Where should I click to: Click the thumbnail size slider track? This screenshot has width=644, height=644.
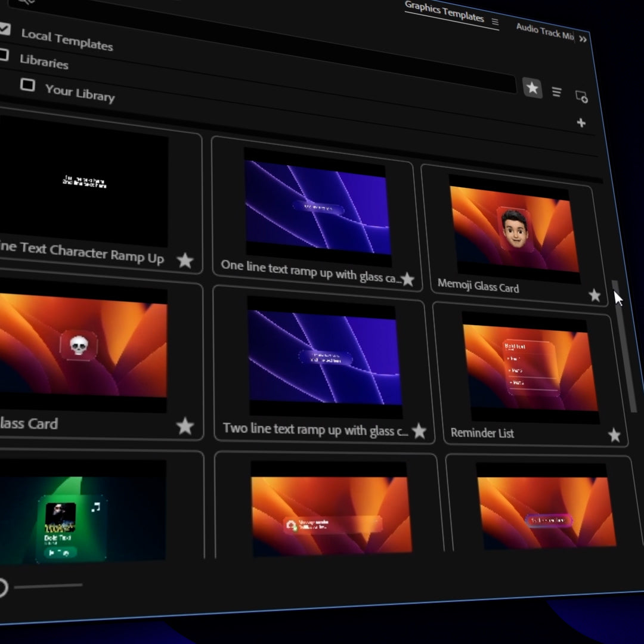tap(48, 586)
